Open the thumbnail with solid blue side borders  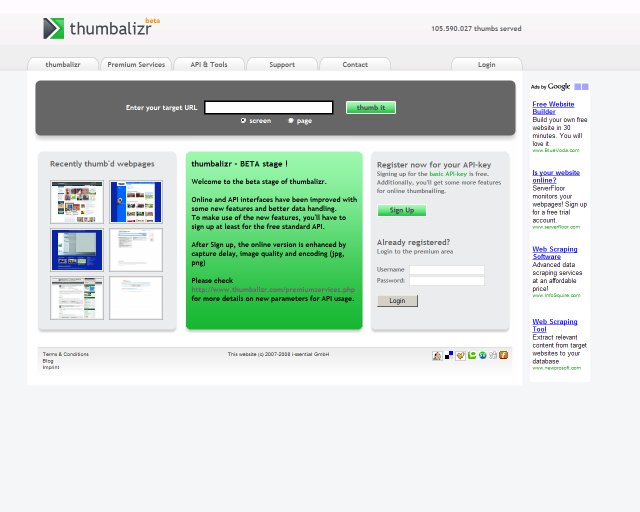click(136, 202)
